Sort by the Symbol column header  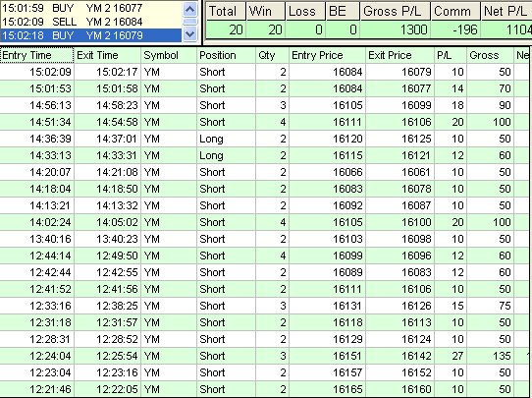(169, 55)
